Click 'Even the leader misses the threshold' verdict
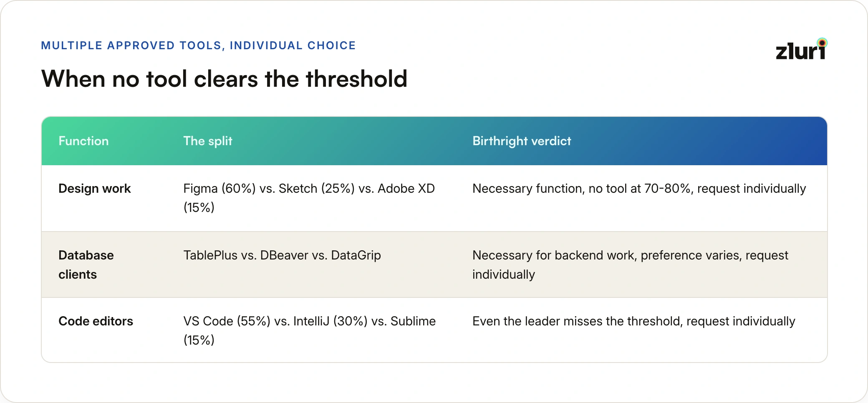The width and height of the screenshot is (868, 403). pyautogui.click(x=634, y=321)
